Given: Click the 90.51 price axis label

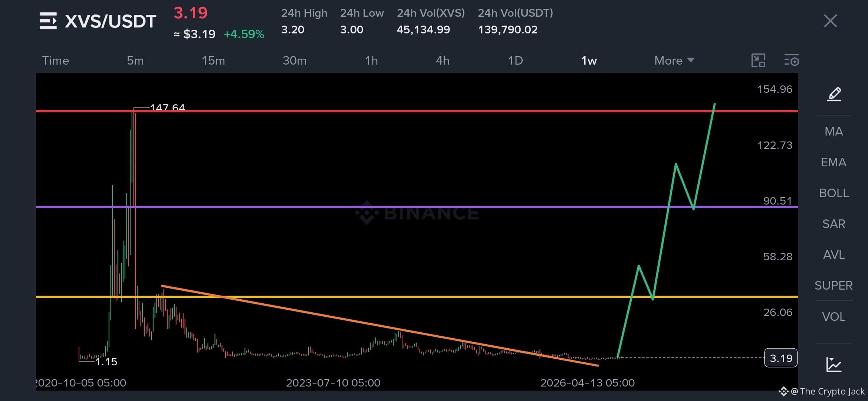Looking at the screenshot, I should pyautogui.click(x=777, y=201).
